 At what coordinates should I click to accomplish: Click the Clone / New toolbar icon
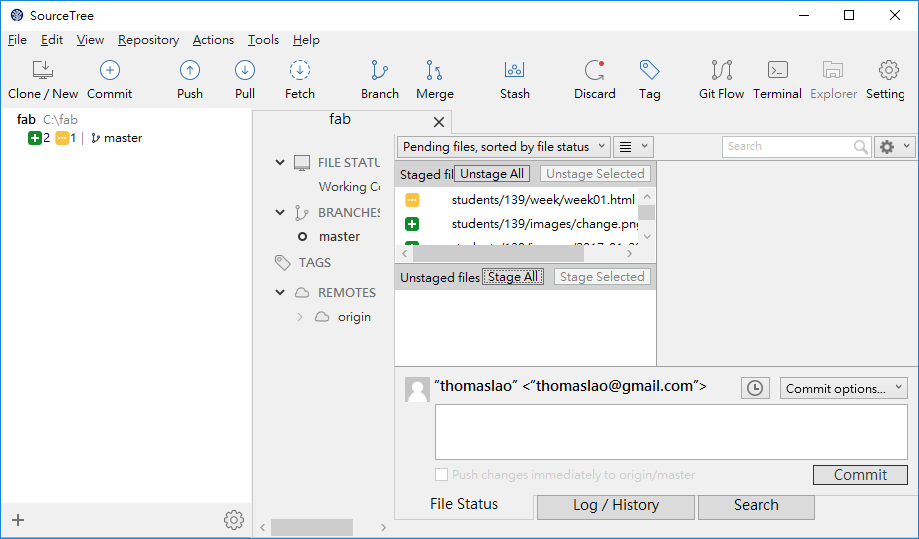pos(43,70)
